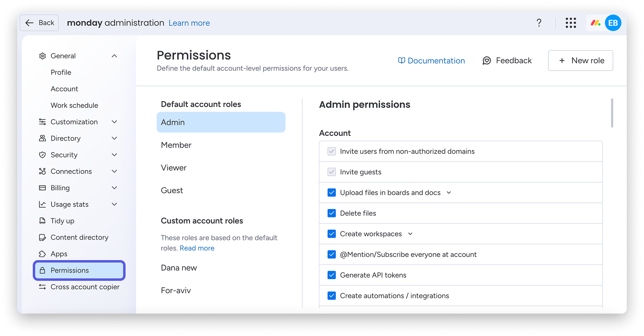Click the New role button
Image resolution: width=644 pixels, height=336 pixels.
tap(581, 61)
